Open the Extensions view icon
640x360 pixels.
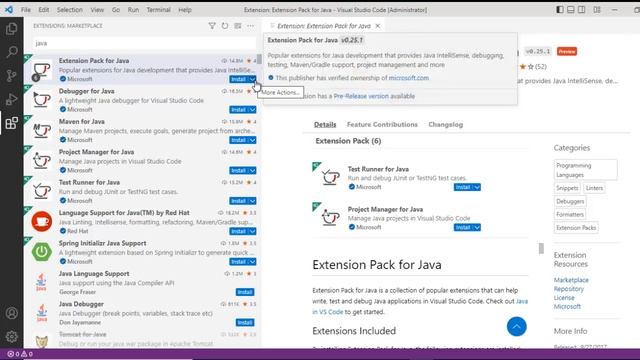click(x=11, y=123)
